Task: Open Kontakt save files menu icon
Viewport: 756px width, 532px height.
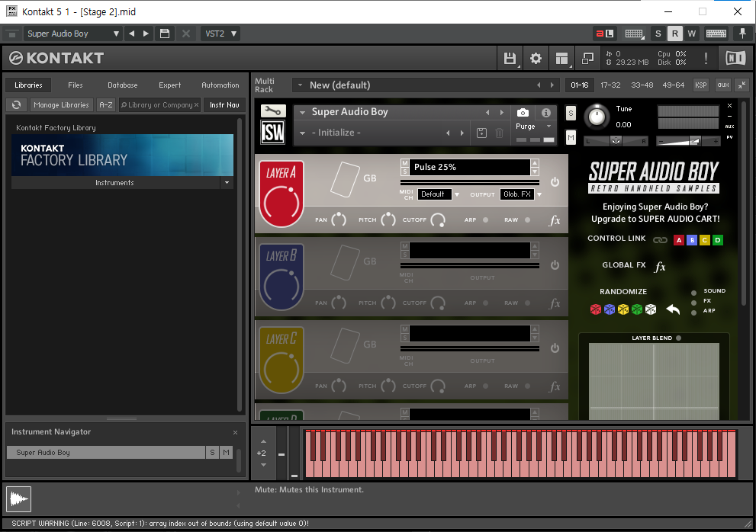Action: [x=510, y=59]
